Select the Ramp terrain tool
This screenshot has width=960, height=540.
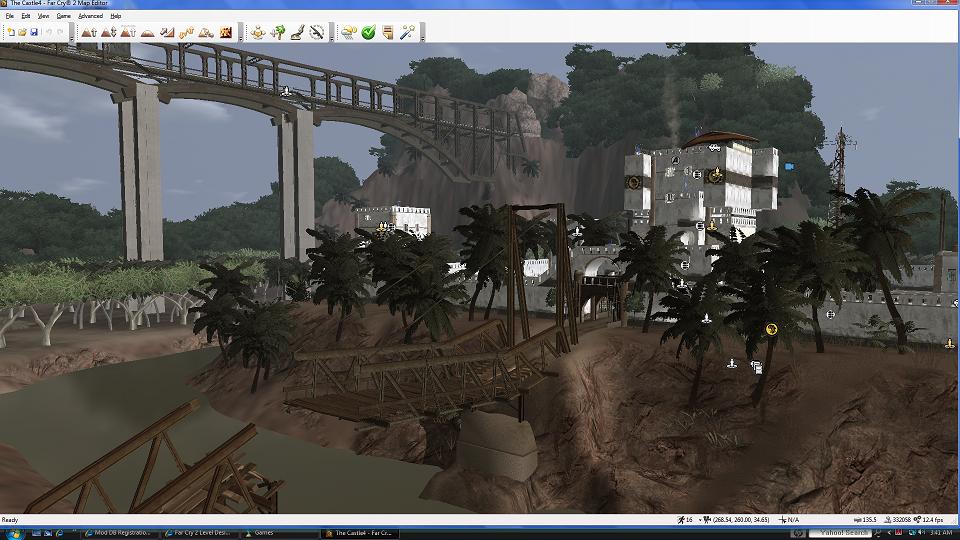coord(167,32)
